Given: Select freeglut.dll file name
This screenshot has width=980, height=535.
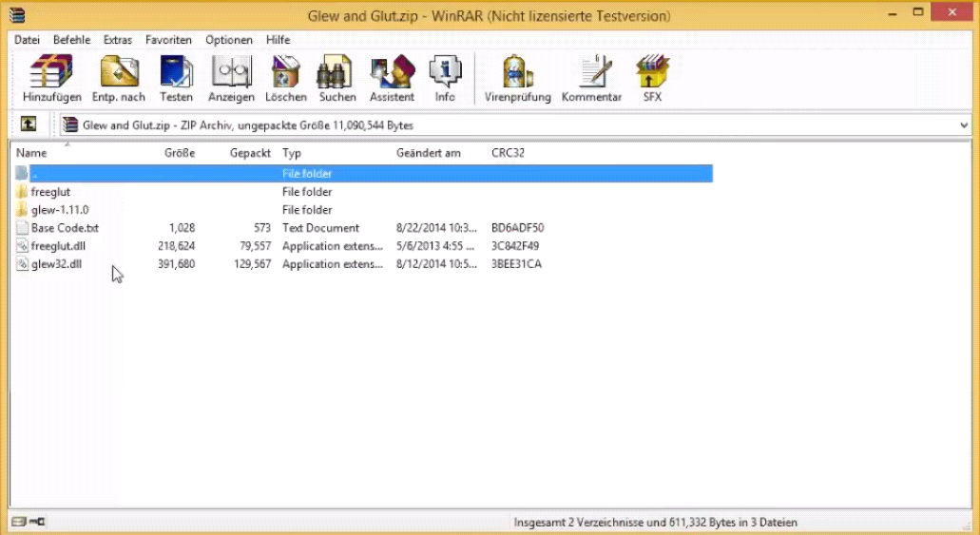Looking at the screenshot, I should [58, 246].
